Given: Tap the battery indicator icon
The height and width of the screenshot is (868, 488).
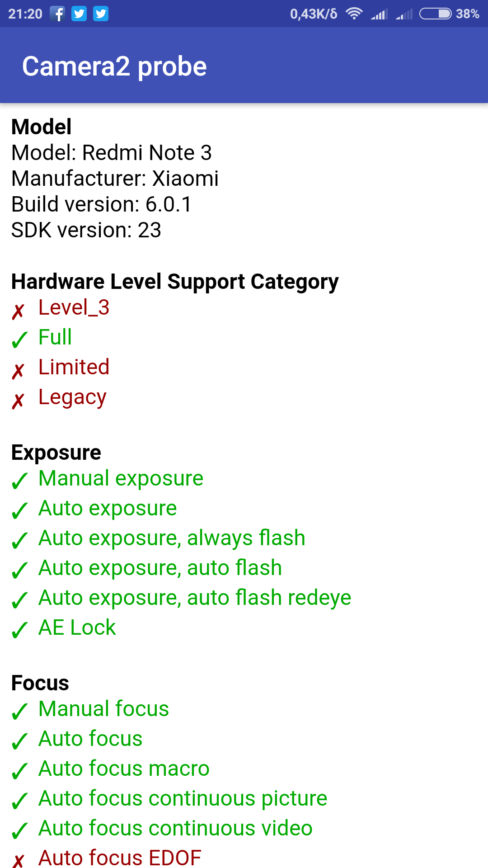Looking at the screenshot, I should [435, 14].
